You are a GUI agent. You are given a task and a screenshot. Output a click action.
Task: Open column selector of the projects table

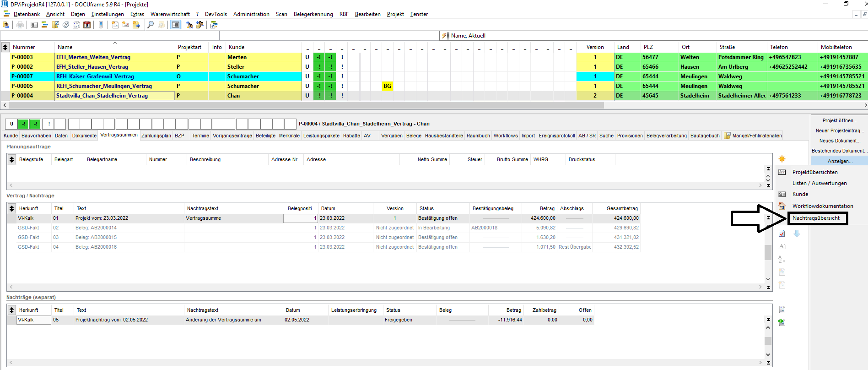[x=5, y=47]
